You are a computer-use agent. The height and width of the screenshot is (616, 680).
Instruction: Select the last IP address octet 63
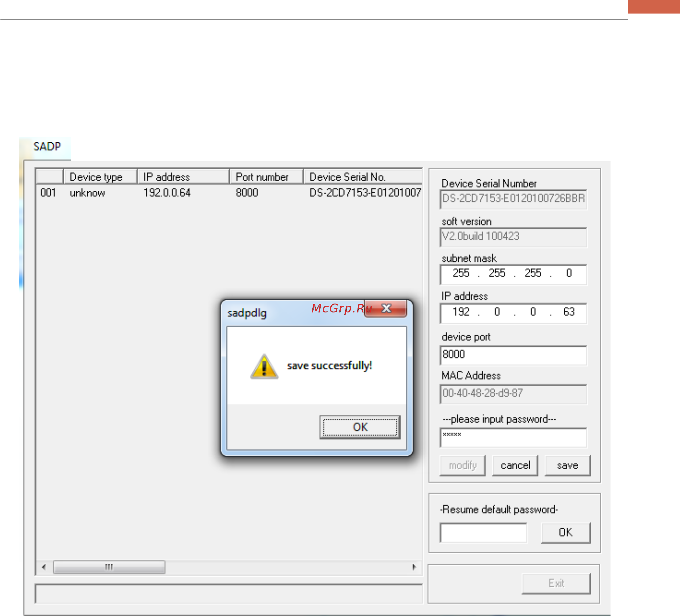[569, 312]
